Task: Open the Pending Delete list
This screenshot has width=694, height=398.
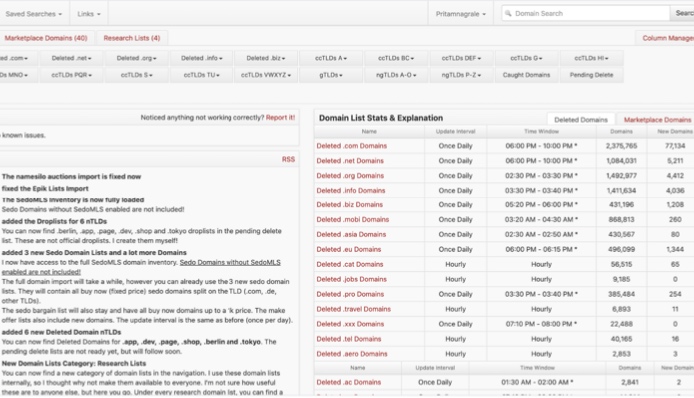Action: pyautogui.click(x=591, y=75)
